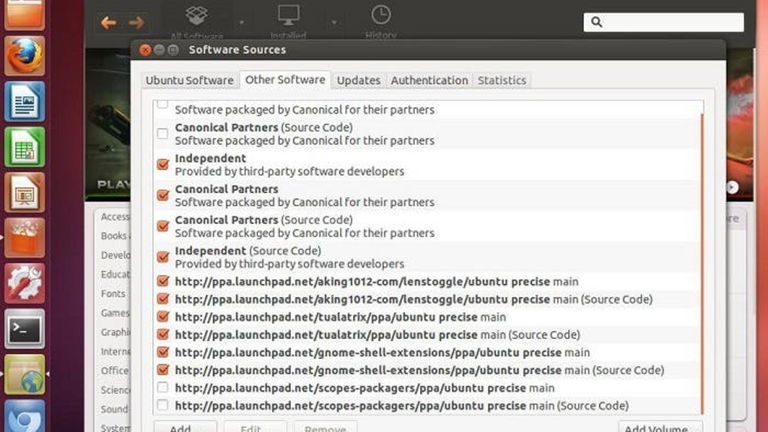Select Accessories category in Software Center
Viewport: 768px width, 432px height.
tap(115, 216)
